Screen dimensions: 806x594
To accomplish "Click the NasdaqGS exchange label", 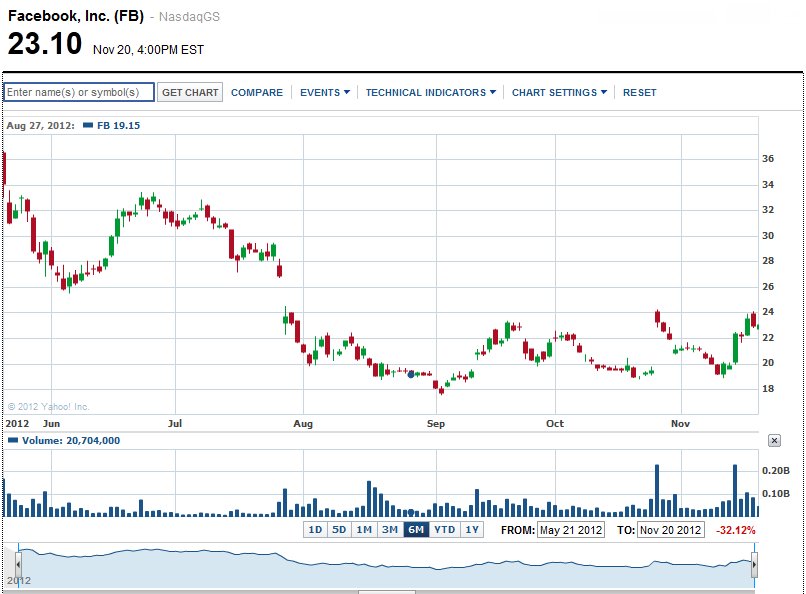I will (x=189, y=17).
